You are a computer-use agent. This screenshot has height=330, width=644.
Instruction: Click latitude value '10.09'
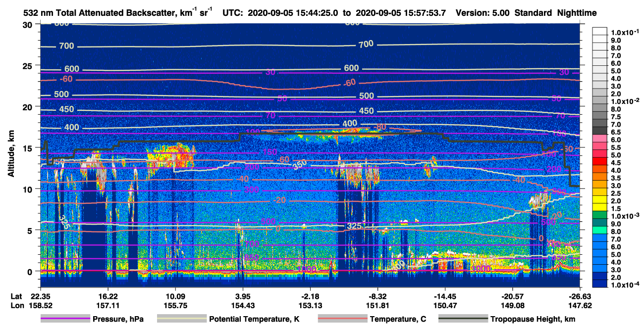175,295
